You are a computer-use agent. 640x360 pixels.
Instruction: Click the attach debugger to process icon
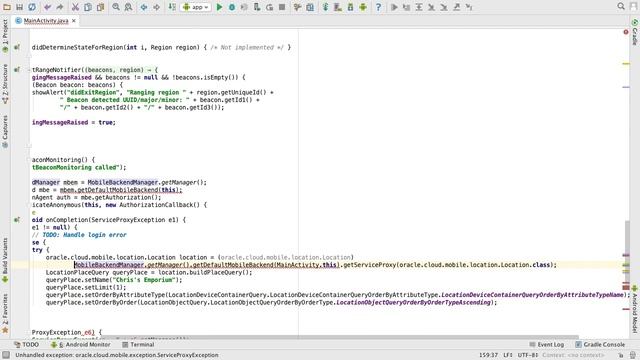(257, 7)
